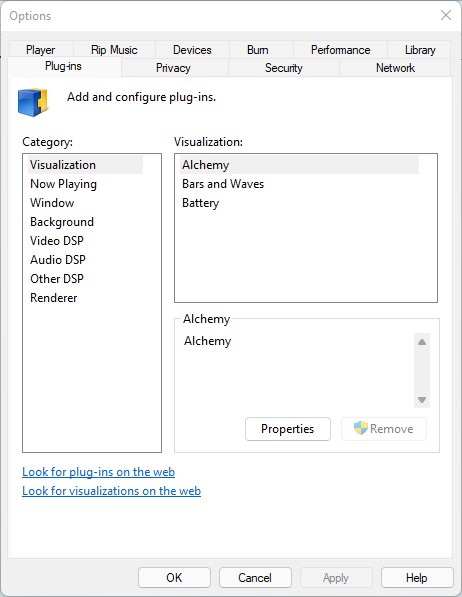This screenshot has width=462, height=597.
Task: Go to the Network tab
Action: click(x=395, y=68)
